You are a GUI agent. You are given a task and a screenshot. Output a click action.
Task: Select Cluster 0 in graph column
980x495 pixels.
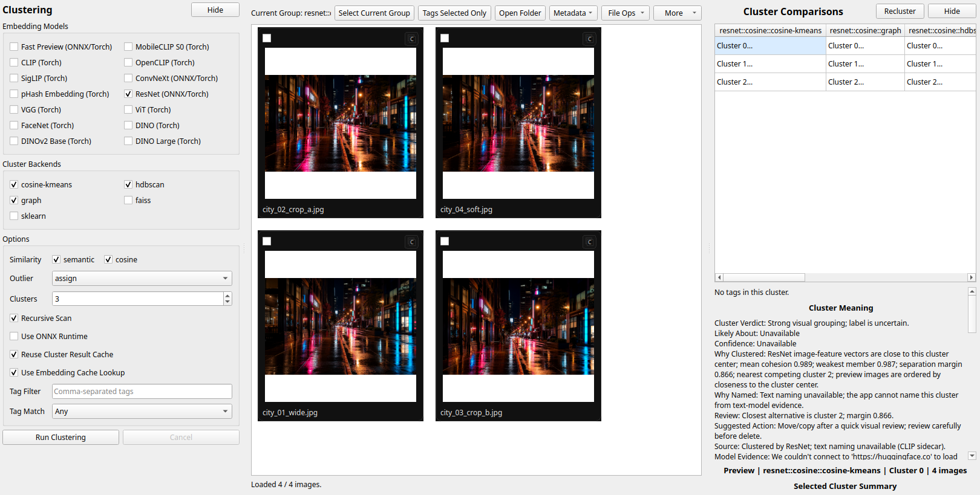[x=865, y=45]
